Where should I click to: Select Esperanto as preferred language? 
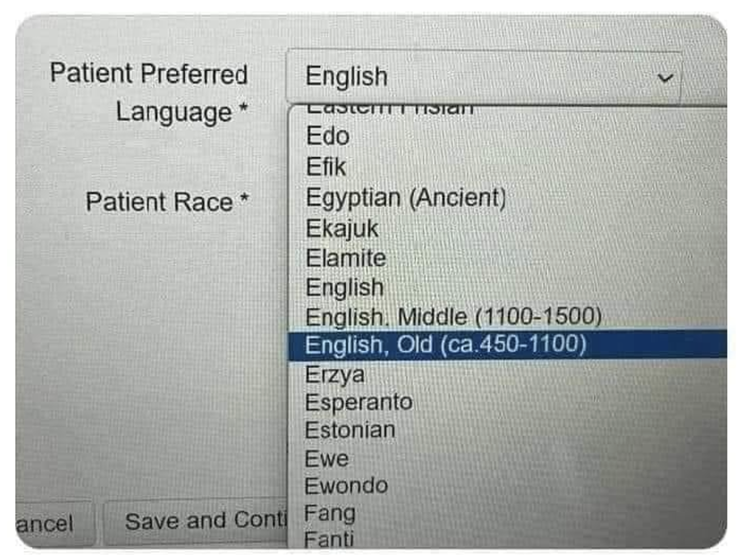[x=359, y=402]
